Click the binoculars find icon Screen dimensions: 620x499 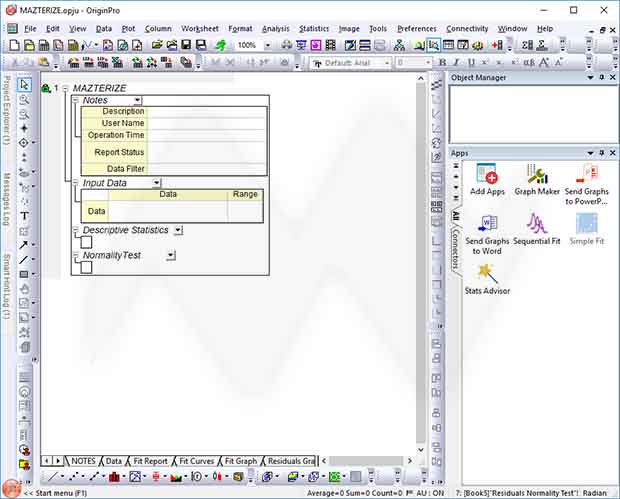click(x=286, y=45)
